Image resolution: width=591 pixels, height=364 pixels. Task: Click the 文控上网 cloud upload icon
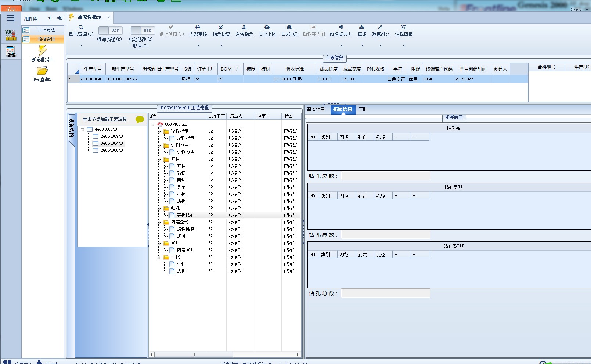click(267, 27)
